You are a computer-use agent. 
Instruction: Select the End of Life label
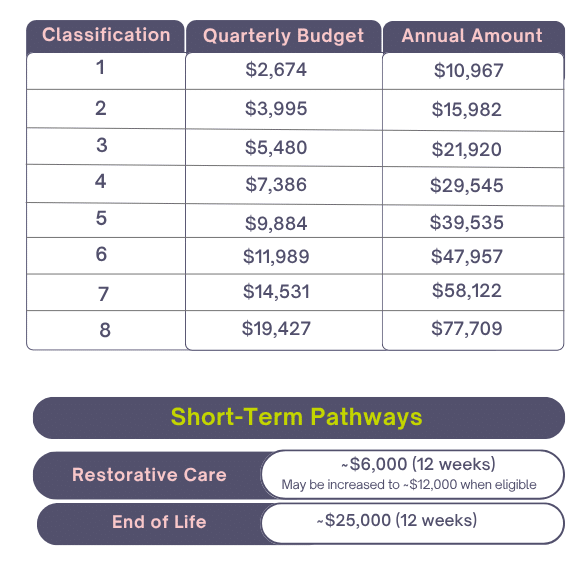(x=159, y=522)
